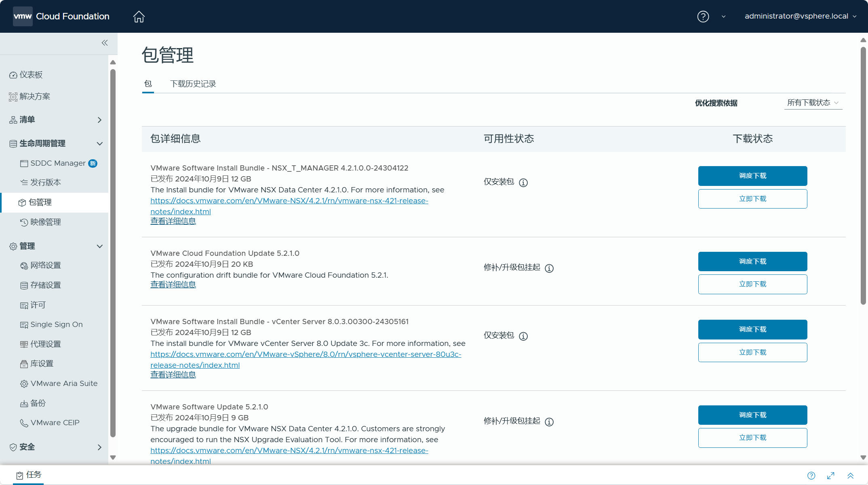Expand the 安全 menu section
Screen dimensions: 868x485
click(99, 447)
